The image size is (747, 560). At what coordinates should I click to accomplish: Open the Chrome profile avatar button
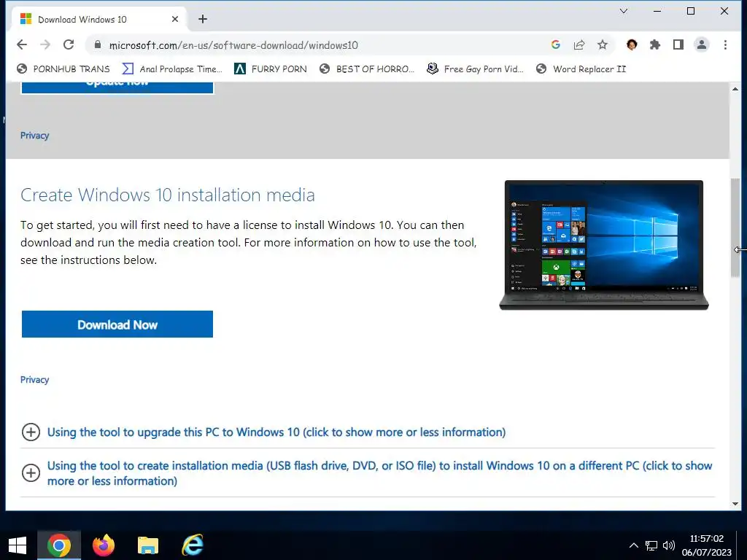[702, 44]
